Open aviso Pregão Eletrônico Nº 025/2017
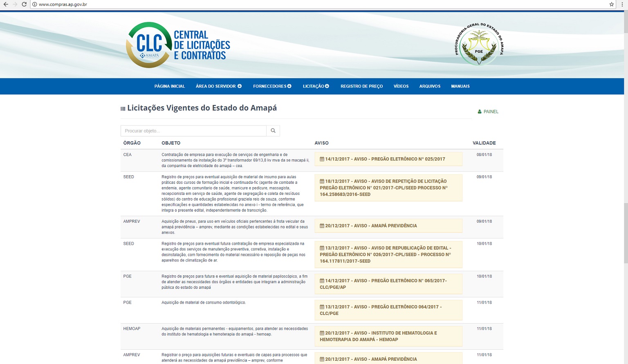This screenshot has height=364, width=628. click(x=388, y=159)
